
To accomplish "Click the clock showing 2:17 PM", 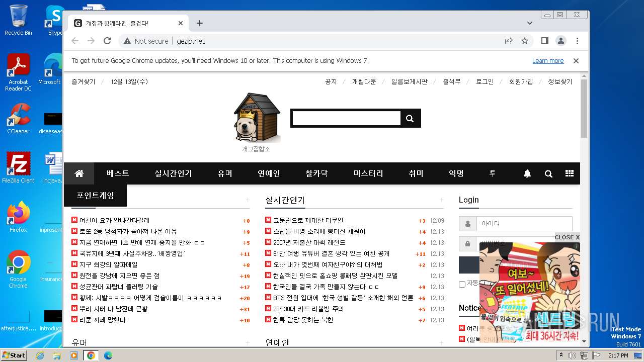I will pyautogui.click(x=617, y=355).
